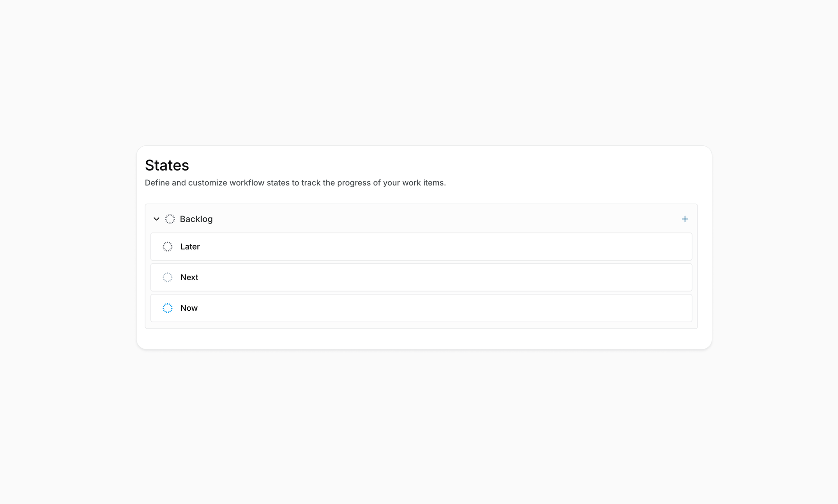Add a new state with plus icon

coord(685,219)
